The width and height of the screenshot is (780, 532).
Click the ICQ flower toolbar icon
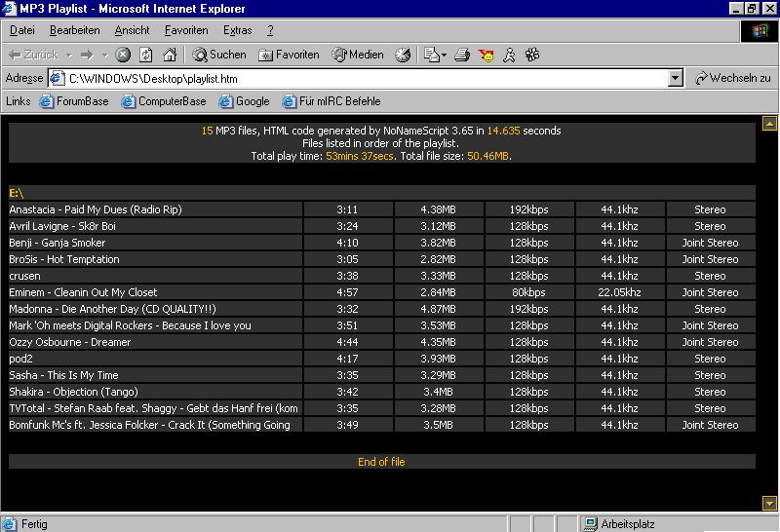point(532,55)
